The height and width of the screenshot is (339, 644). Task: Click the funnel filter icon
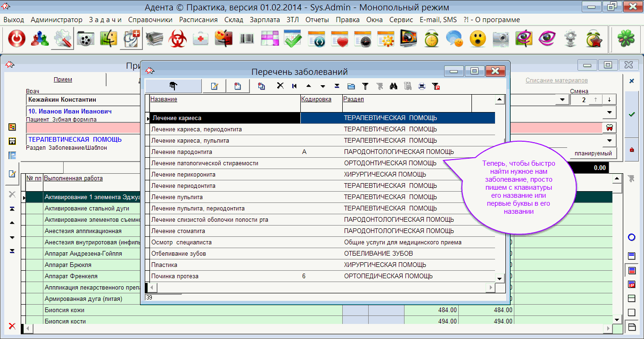tap(365, 86)
